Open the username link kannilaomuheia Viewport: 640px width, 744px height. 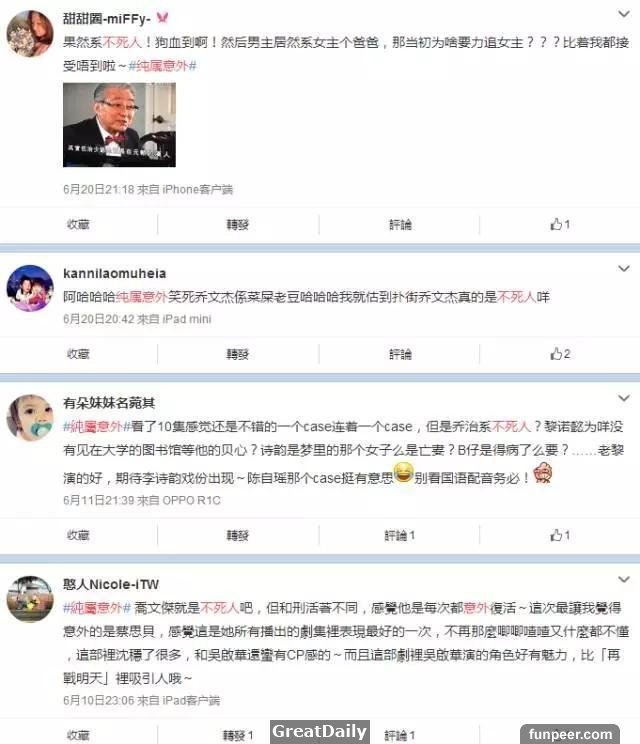click(114, 273)
